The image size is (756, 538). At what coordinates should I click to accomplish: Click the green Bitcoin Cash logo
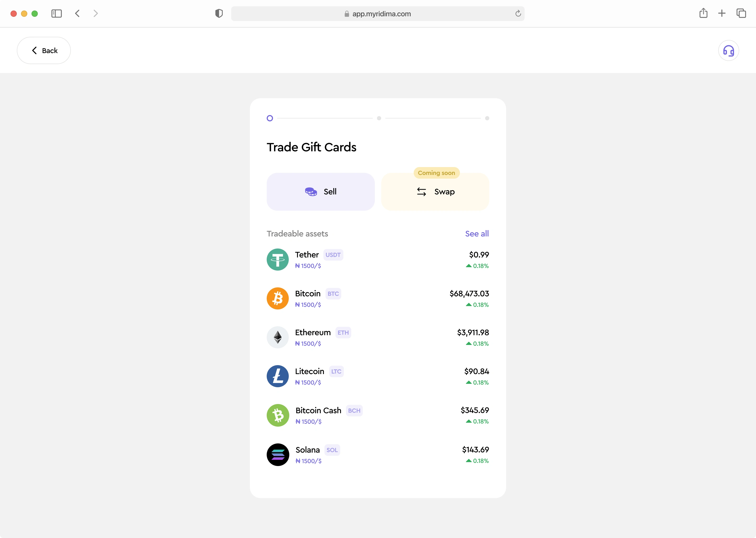pos(277,415)
